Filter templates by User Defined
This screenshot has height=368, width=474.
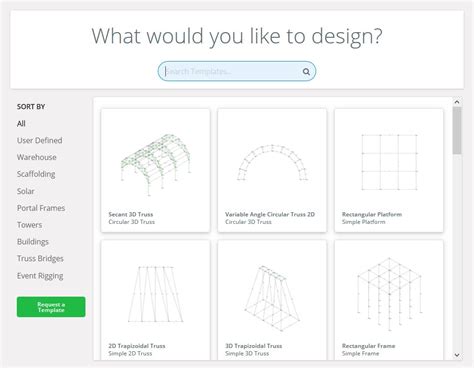click(x=39, y=140)
